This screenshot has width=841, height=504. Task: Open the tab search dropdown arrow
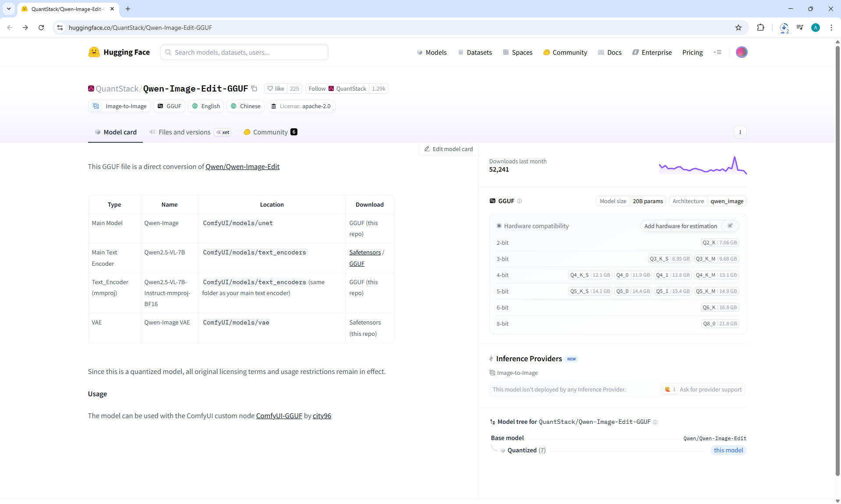(x=8, y=8)
